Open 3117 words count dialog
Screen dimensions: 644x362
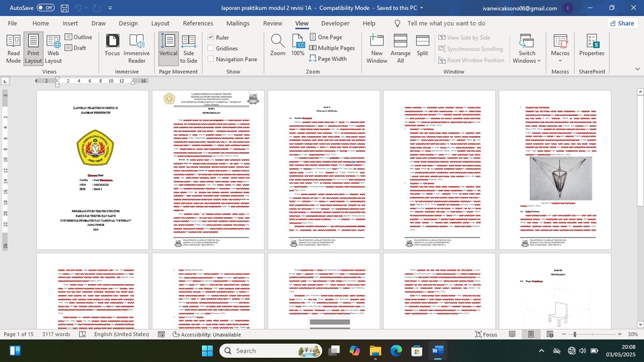pos(56,335)
